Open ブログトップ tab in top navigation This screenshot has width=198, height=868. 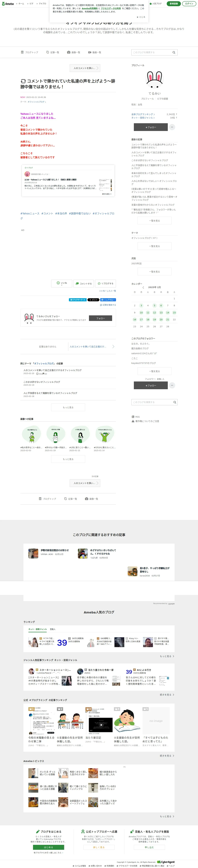pyautogui.click(x=30, y=53)
